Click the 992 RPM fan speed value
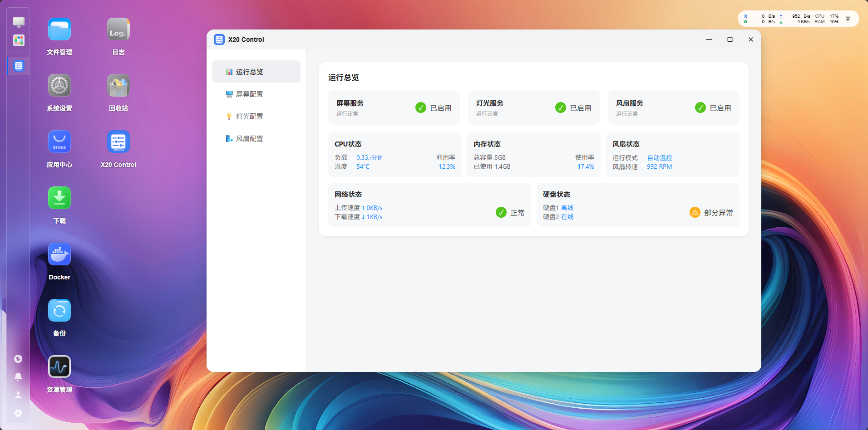868x430 pixels. [660, 167]
